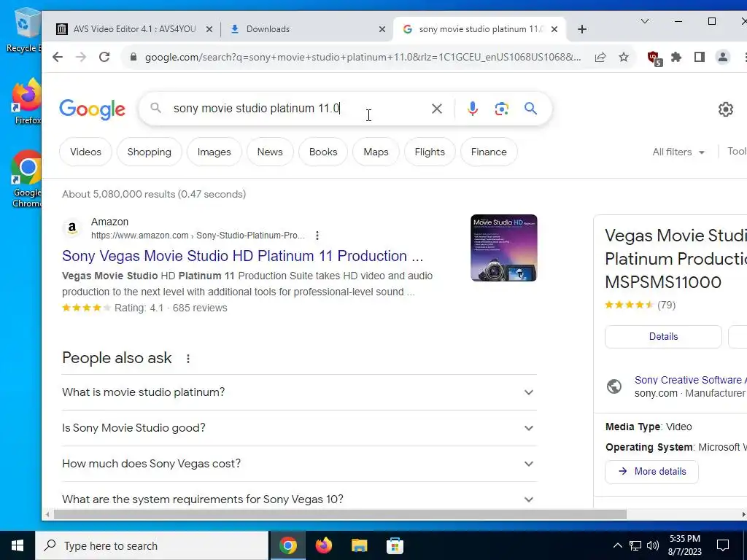This screenshot has width=747, height=560.
Task: Click the Windows taskbar search box
Action: coord(152,545)
